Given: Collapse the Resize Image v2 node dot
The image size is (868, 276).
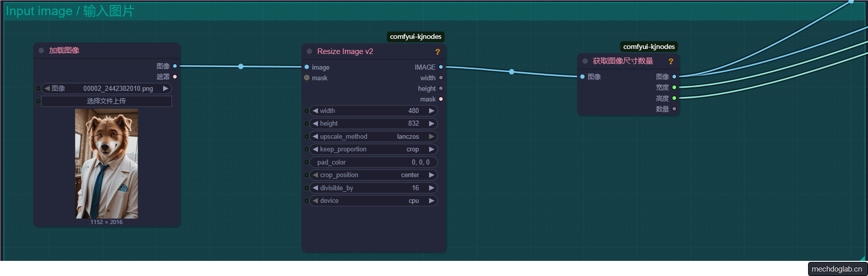Looking at the screenshot, I should point(309,51).
